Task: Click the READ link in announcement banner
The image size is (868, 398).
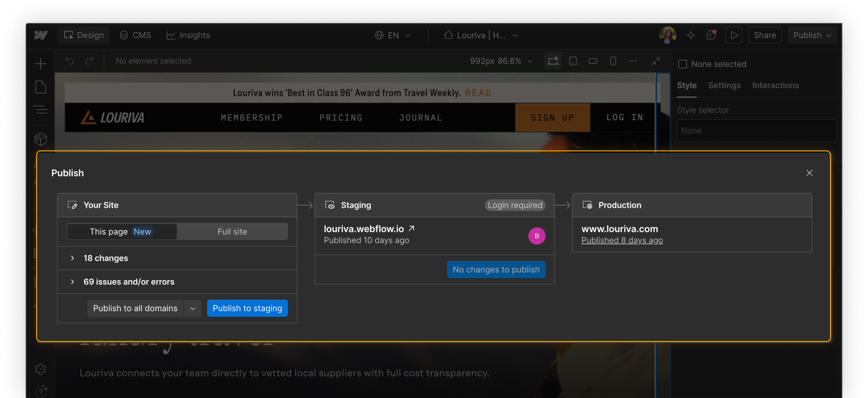Action: click(478, 93)
